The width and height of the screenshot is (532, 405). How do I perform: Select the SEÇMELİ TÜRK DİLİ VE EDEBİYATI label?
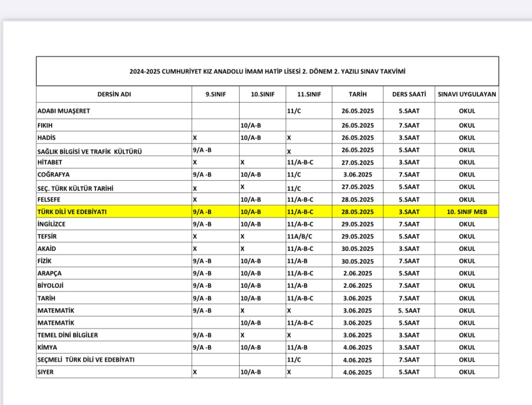(86, 360)
